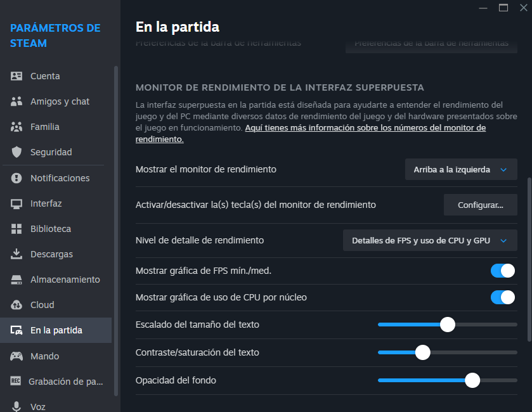Open the Biblioteca settings section
532x412 pixels.
[x=56, y=229]
